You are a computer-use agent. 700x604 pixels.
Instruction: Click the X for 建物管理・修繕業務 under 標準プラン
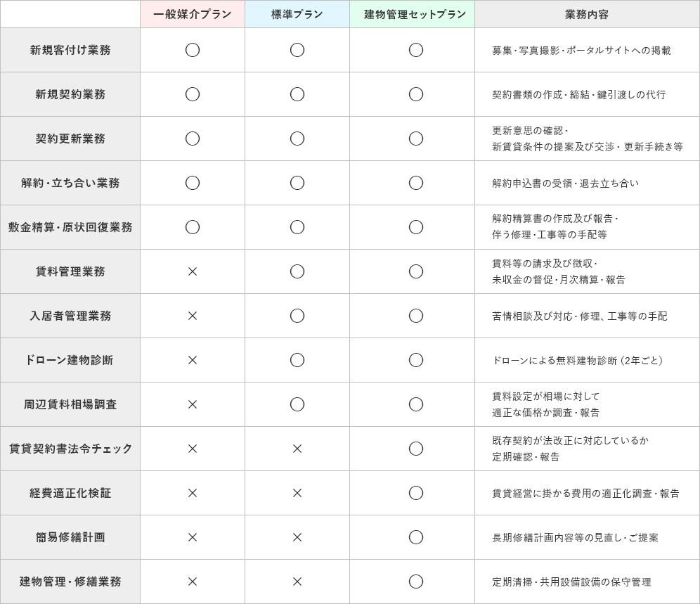point(297,581)
